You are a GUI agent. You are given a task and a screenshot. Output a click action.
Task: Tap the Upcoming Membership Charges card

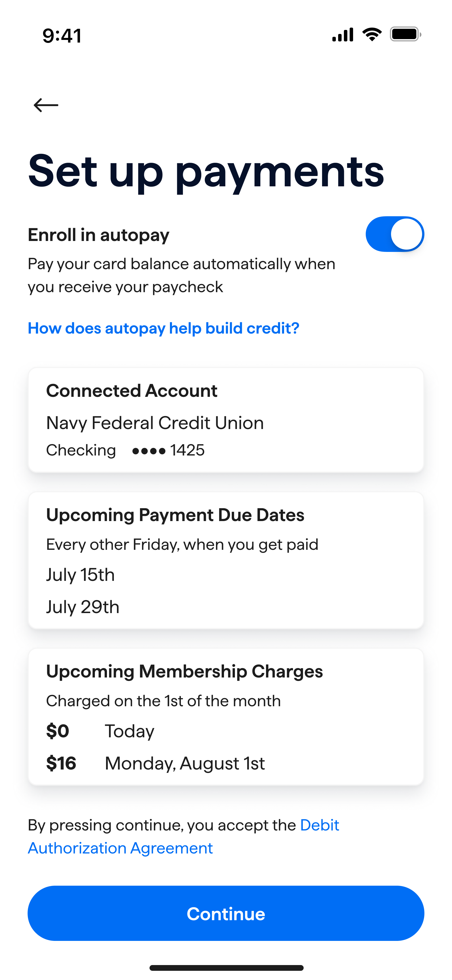click(x=226, y=716)
